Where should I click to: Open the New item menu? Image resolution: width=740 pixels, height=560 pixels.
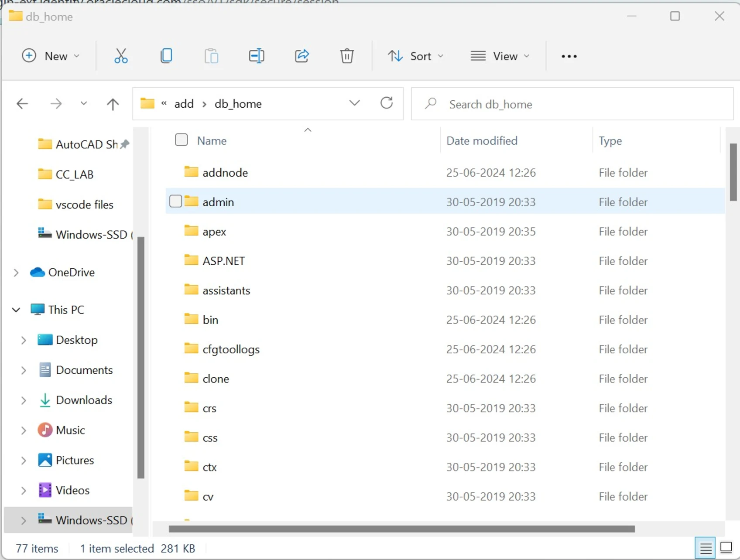51,56
